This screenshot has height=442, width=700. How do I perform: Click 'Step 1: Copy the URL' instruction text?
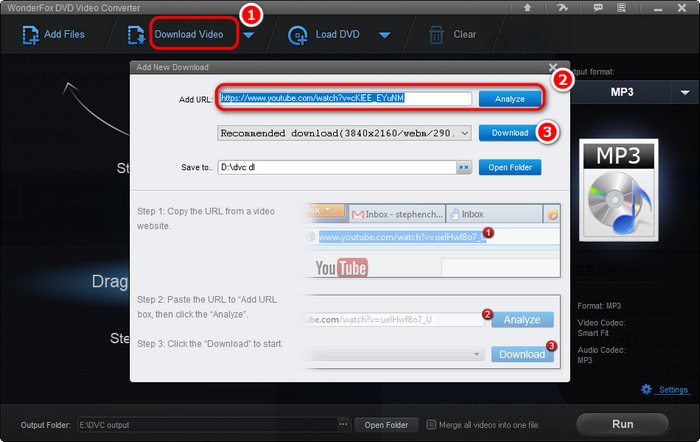point(206,218)
